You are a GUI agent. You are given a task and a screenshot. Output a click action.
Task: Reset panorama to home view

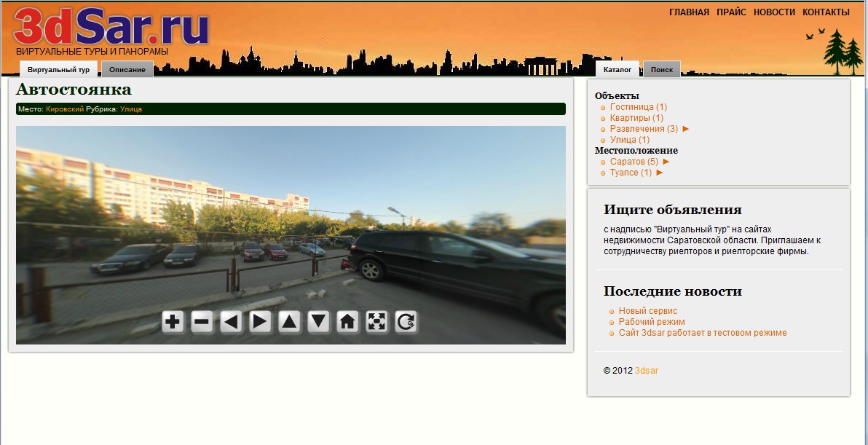coord(347,322)
